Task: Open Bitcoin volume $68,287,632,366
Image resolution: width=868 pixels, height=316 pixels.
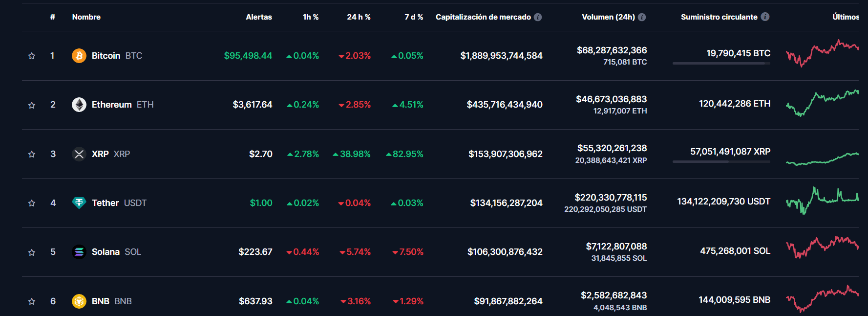Action: (x=612, y=50)
